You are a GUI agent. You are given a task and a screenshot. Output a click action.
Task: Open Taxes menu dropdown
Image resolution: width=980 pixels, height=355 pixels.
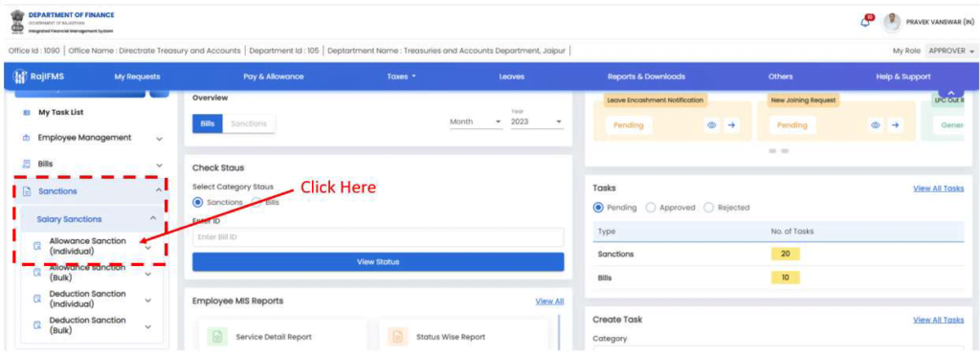402,77
